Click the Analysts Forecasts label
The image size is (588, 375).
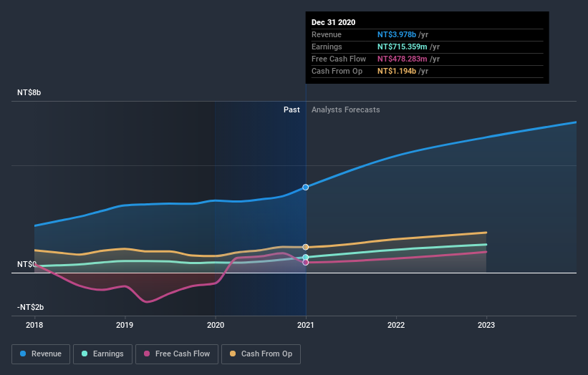[346, 109]
